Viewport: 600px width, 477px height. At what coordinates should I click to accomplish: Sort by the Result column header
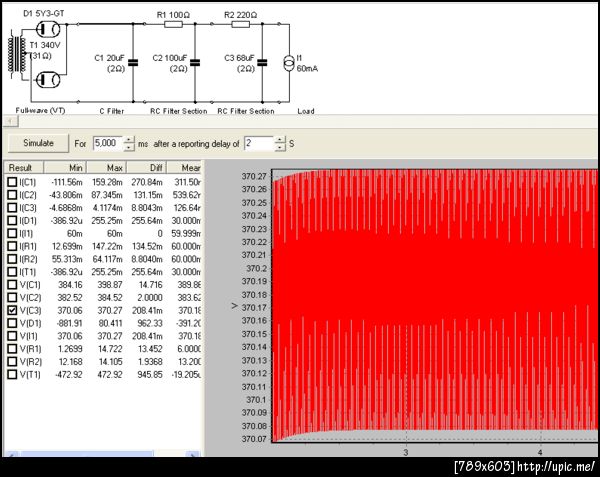[x=24, y=168]
